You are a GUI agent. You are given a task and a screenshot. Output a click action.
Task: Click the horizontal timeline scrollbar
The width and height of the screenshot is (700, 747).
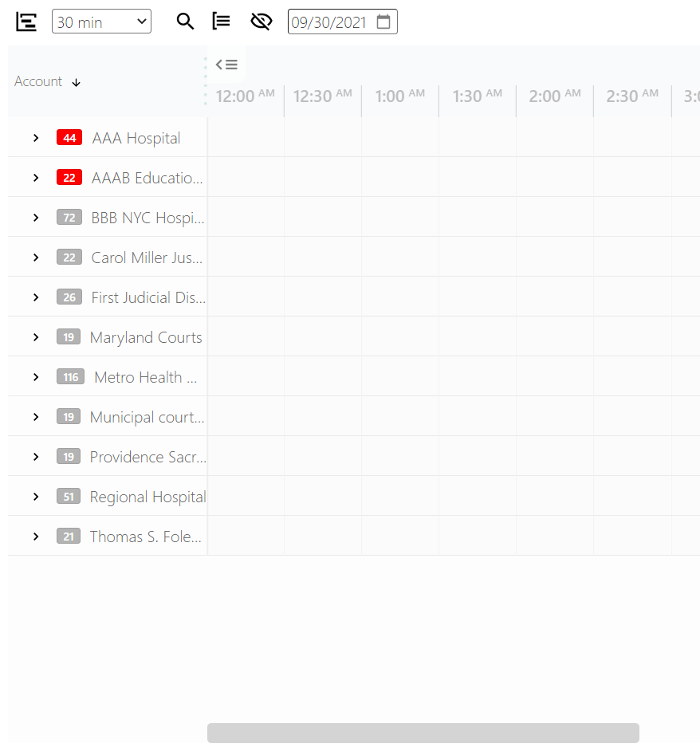423,733
